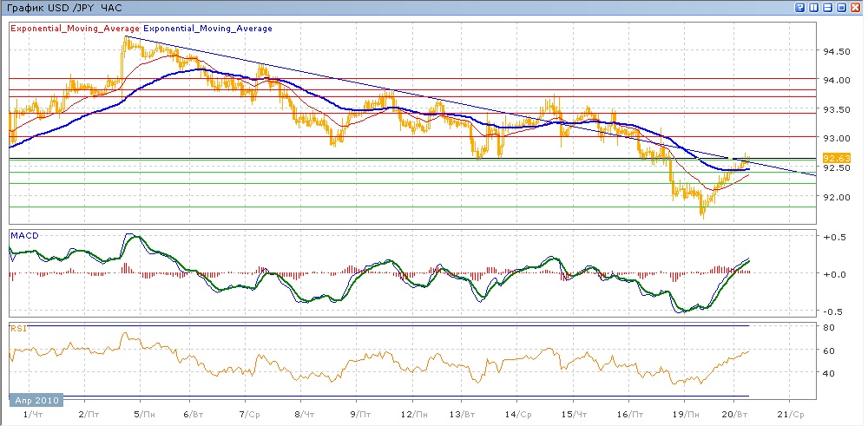Click the 94.50 price axis label
The image size is (868, 426).
835,51
